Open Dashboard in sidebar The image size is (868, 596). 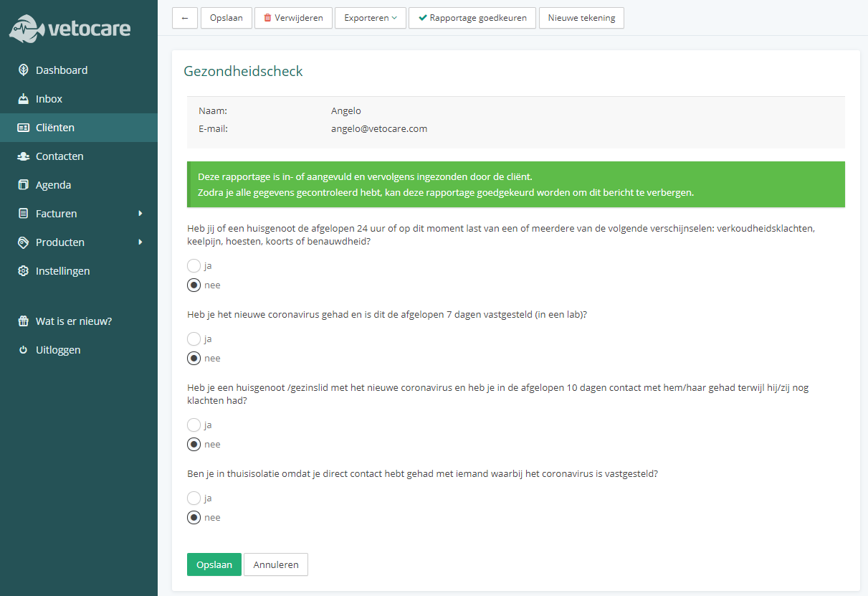tap(79, 70)
